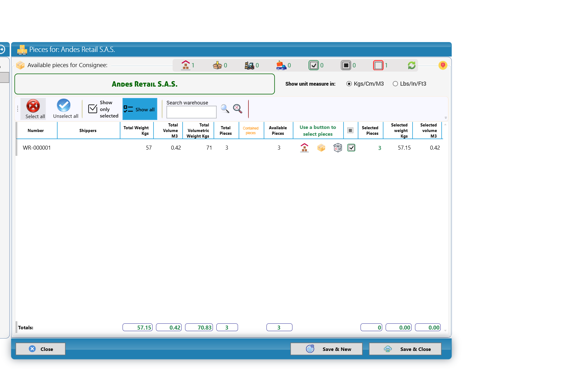588x371 pixels.
Task: Click the crate box icon in WR-000001 row
Action: [338, 148]
